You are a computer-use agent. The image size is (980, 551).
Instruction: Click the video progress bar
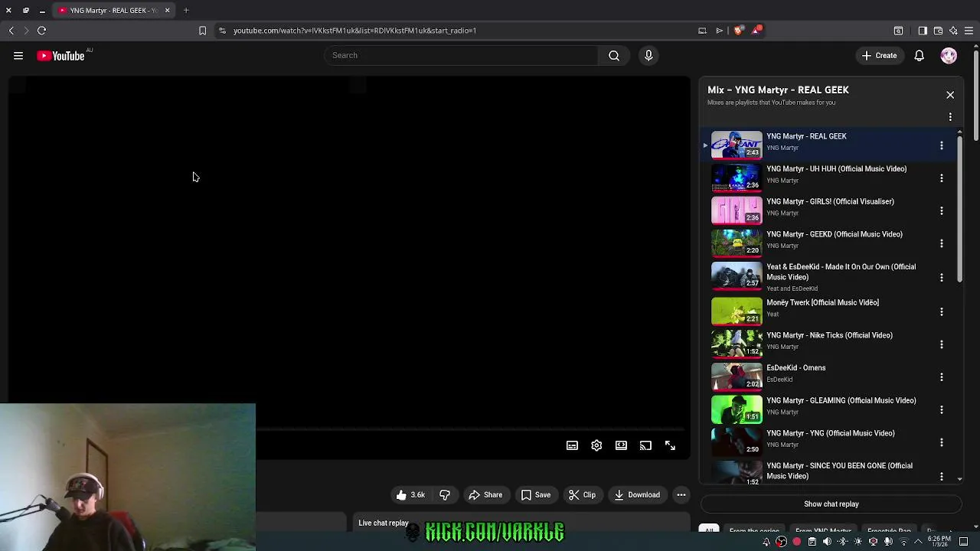click(x=470, y=429)
